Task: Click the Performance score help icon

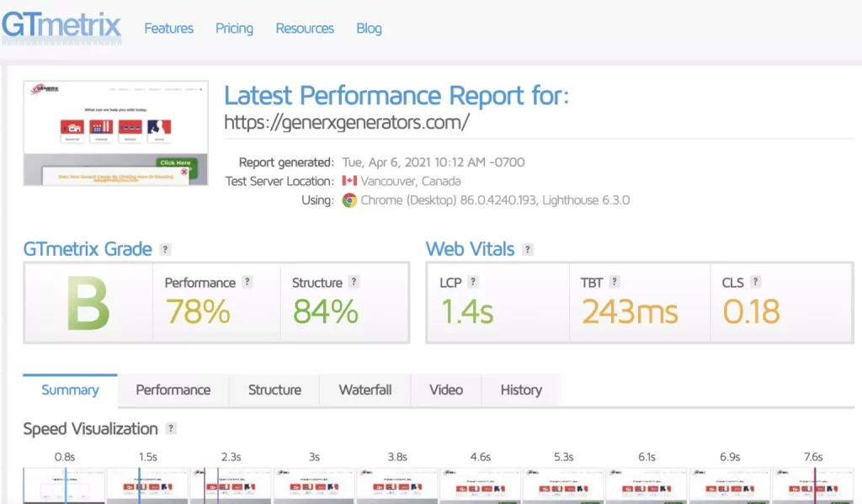Action: 247,283
